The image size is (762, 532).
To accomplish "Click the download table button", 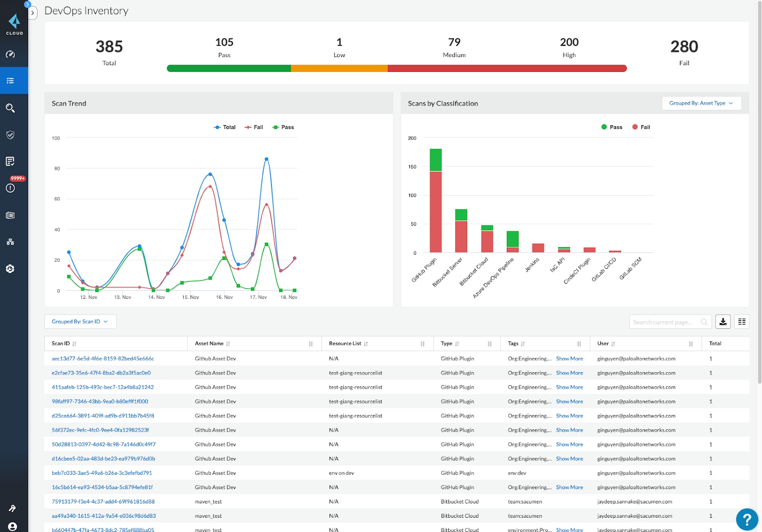I will coord(723,322).
